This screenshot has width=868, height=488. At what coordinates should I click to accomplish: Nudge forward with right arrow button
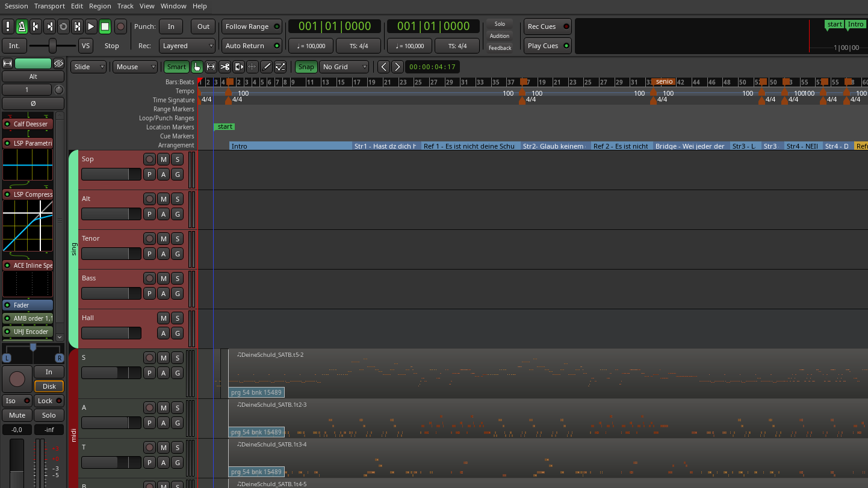tap(397, 67)
